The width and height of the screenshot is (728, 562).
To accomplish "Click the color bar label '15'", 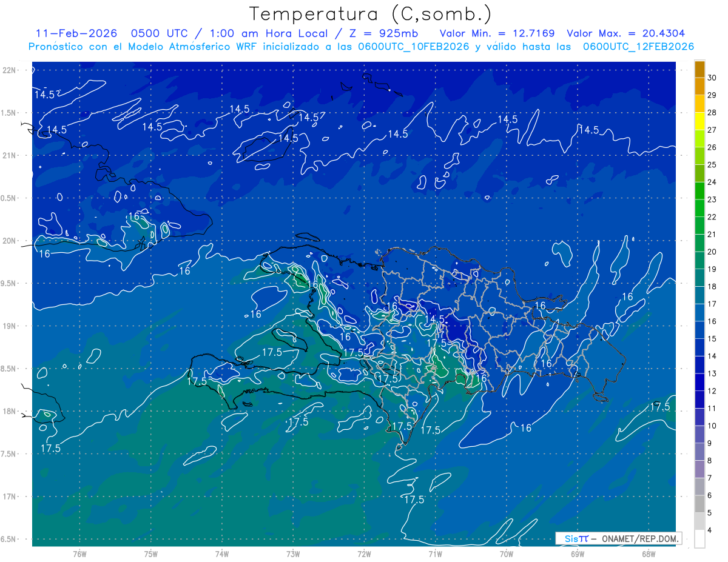I will tap(712, 339).
